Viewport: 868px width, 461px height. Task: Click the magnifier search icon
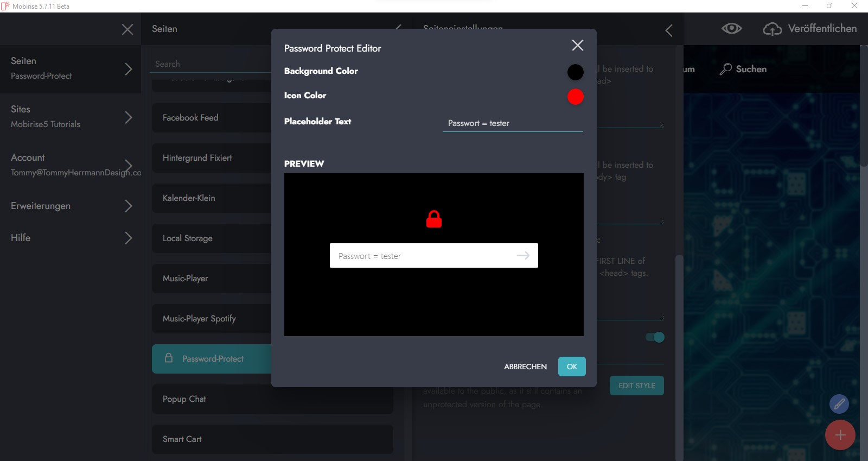point(725,69)
